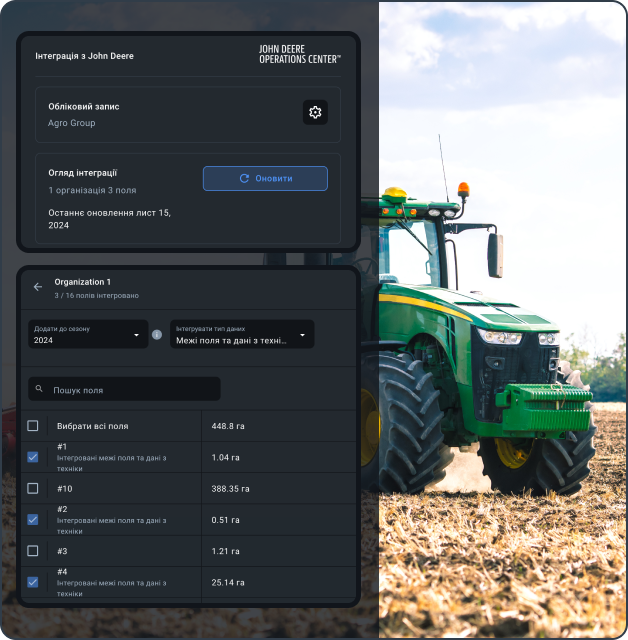Click the Вибрати всі поля label
The width and height of the screenshot is (628, 640).
(x=93, y=426)
